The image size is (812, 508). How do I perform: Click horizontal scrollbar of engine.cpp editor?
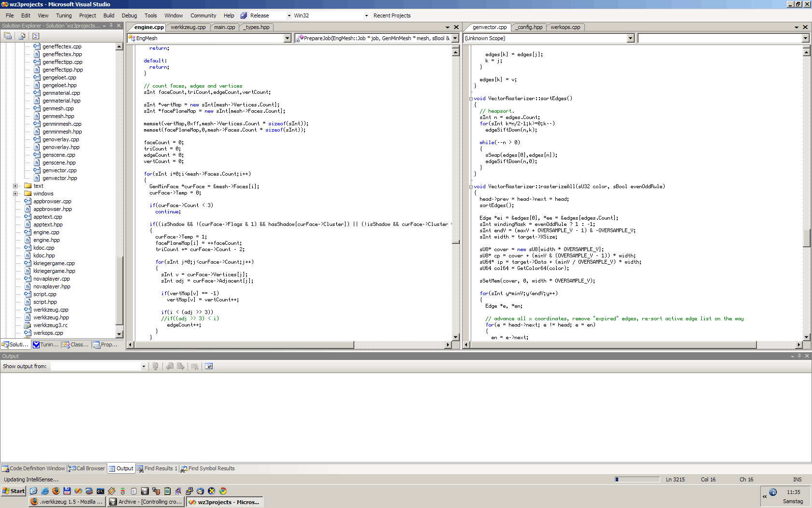(289, 345)
